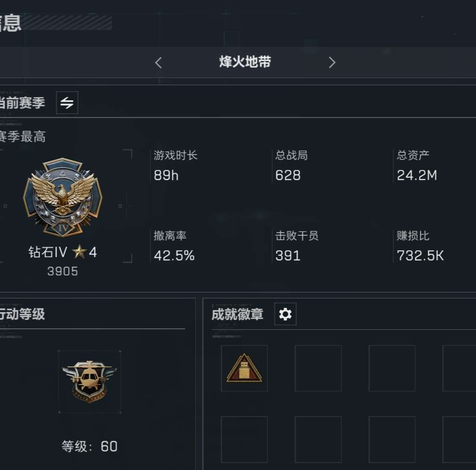This screenshot has height=470, width=476.
Task: Click the 击败干员 391 stat
Action: coord(297,246)
